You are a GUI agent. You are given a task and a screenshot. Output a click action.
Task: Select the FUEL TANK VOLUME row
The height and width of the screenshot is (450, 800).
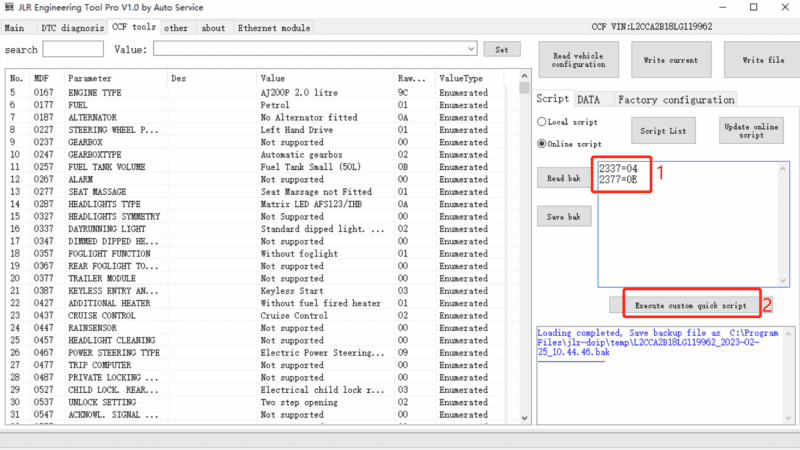(255, 167)
